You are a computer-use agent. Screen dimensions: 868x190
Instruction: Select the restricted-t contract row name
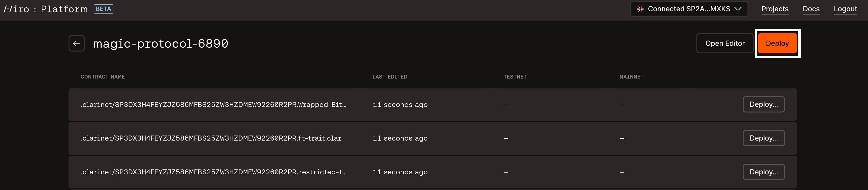point(213,172)
